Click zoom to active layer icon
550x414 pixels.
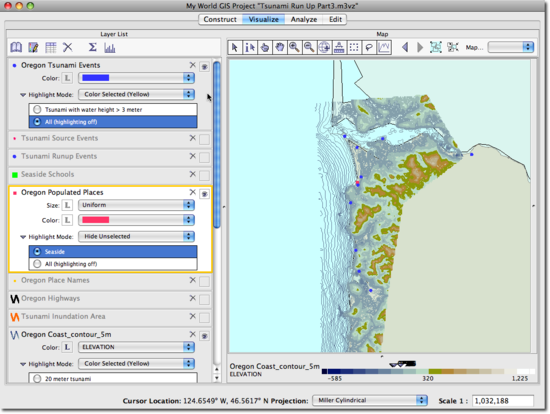coord(453,47)
